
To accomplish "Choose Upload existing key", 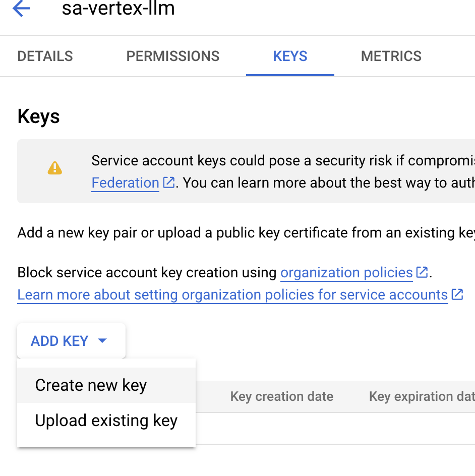I will point(106,421).
